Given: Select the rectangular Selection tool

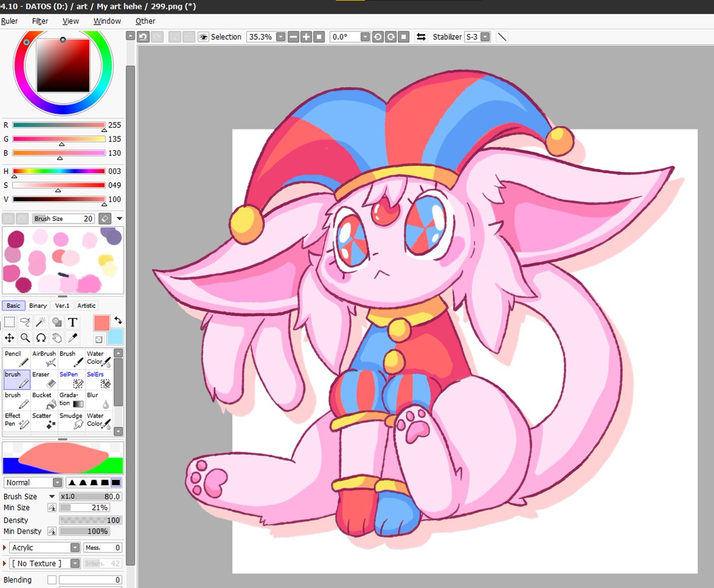Looking at the screenshot, I should tap(9, 322).
